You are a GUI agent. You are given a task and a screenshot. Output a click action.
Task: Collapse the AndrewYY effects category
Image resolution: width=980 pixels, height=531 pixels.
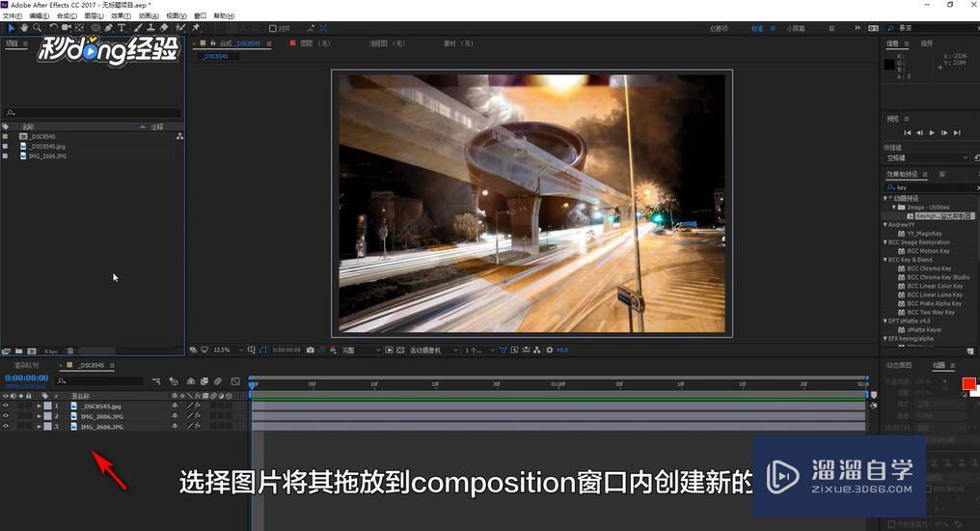tap(885, 225)
